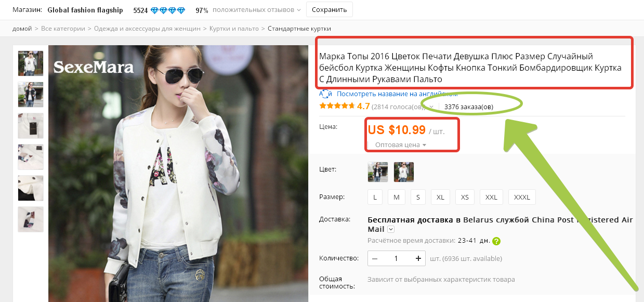The width and height of the screenshot is (644, 302).
Task: Open Посмотреть название на английском link
Action: [397, 94]
